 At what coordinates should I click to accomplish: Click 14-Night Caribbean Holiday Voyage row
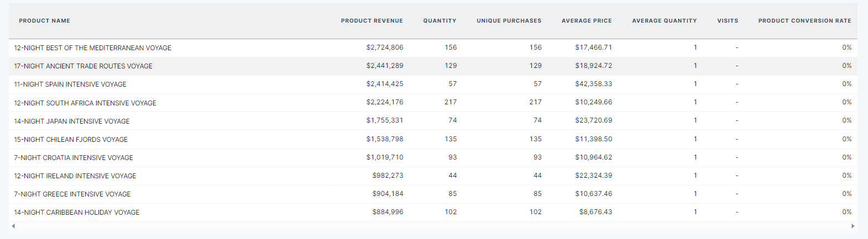click(x=77, y=213)
